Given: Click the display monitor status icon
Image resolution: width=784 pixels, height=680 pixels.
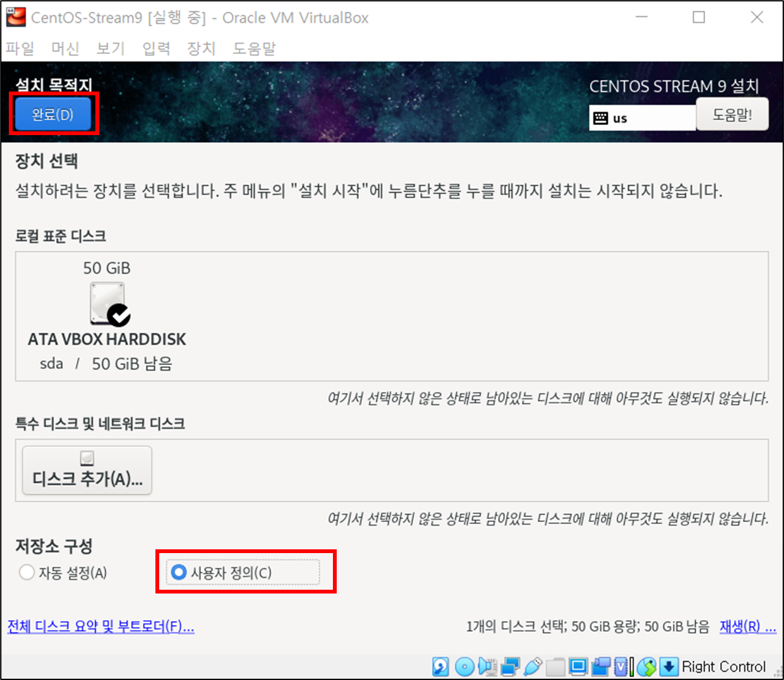Looking at the screenshot, I should 577,666.
